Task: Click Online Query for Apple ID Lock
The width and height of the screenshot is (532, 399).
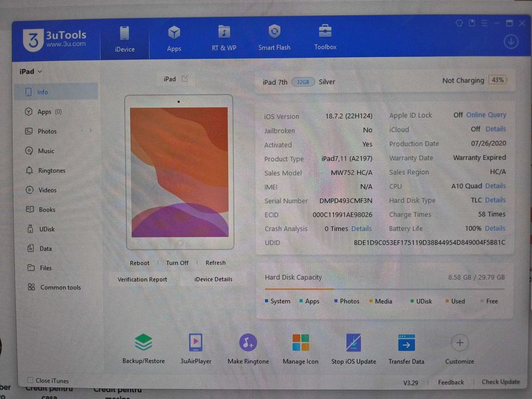Action: (x=486, y=115)
